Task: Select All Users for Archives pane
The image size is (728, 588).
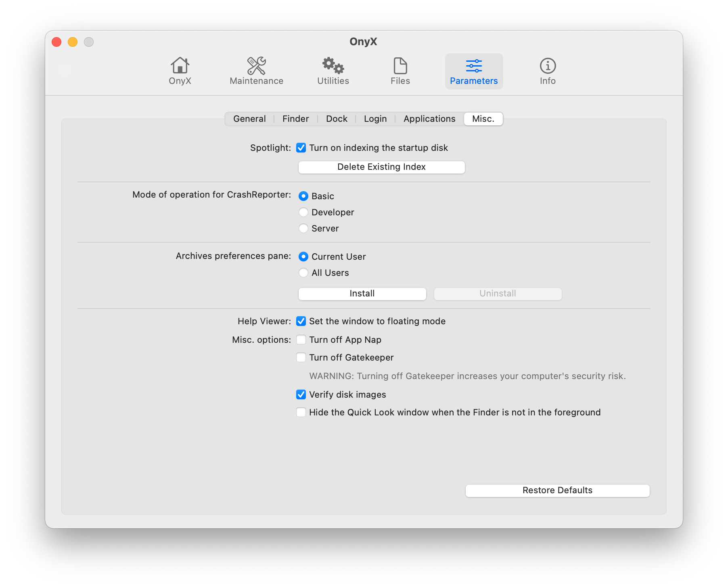Action: pyautogui.click(x=303, y=273)
